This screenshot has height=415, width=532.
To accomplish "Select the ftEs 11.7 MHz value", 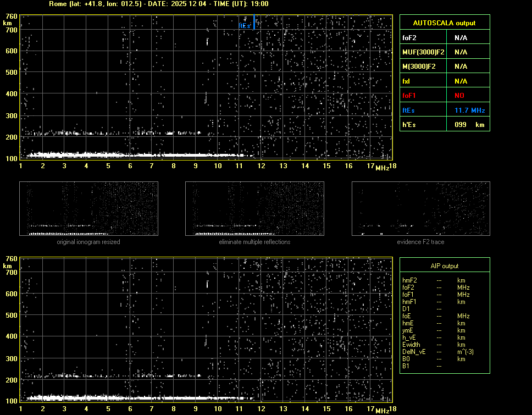I will (x=469, y=110).
